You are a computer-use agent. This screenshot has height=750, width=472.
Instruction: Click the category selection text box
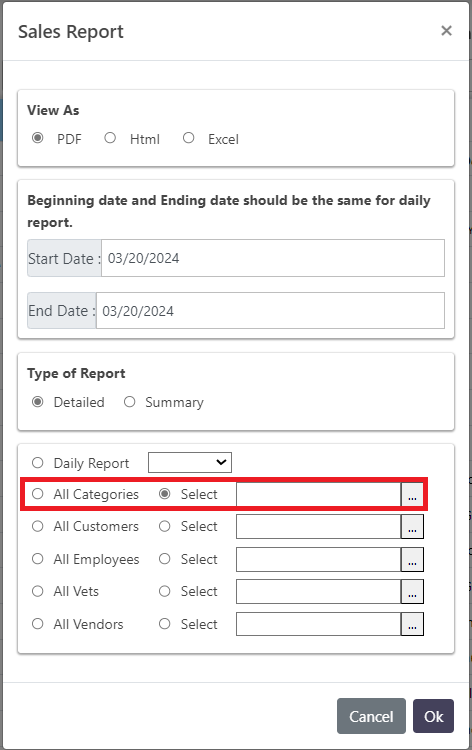tap(318, 494)
